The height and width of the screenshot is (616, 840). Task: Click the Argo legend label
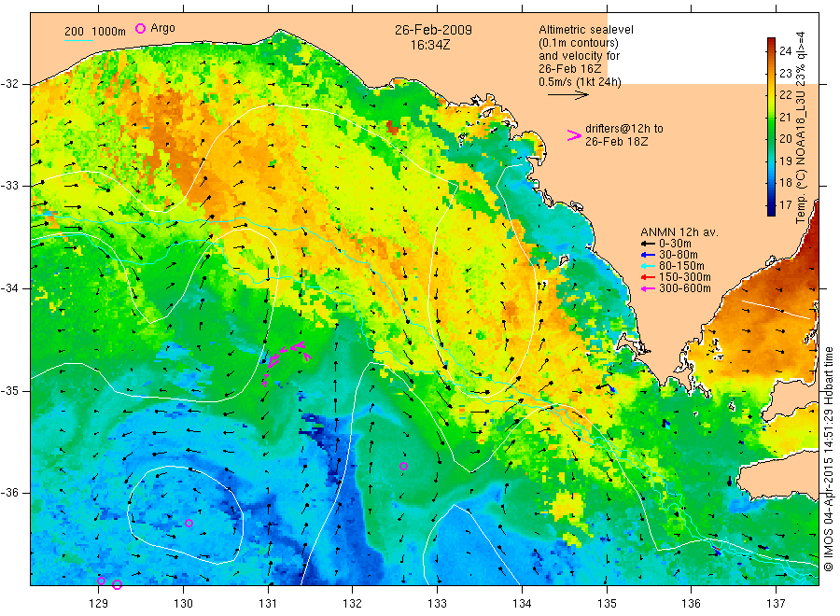point(162,28)
